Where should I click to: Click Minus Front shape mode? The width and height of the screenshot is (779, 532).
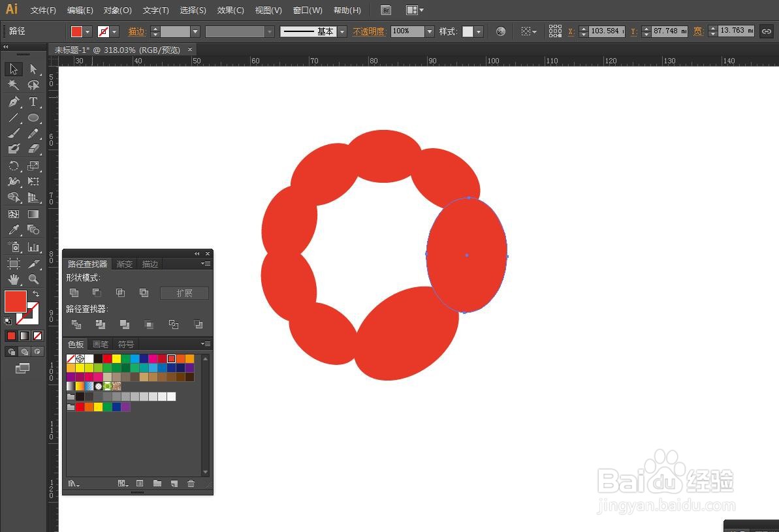(x=97, y=292)
